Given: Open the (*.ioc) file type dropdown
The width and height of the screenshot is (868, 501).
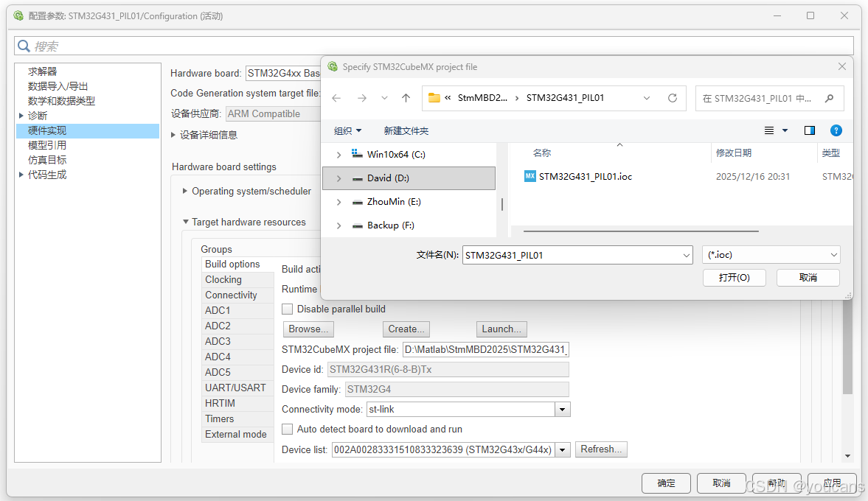Looking at the screenshot, I should coord(771,255).
